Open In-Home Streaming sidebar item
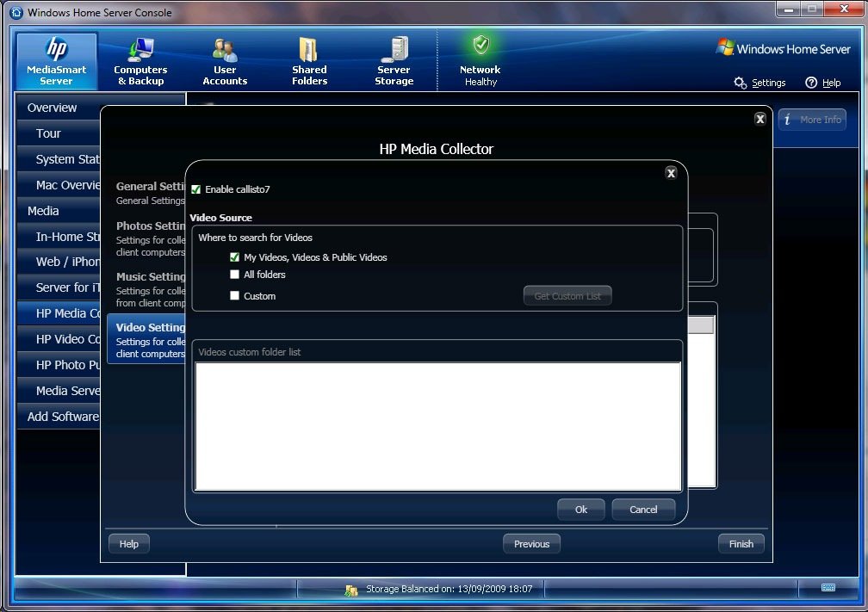The height and width of the screenshot is (612, 868). [x=59, y=237]
